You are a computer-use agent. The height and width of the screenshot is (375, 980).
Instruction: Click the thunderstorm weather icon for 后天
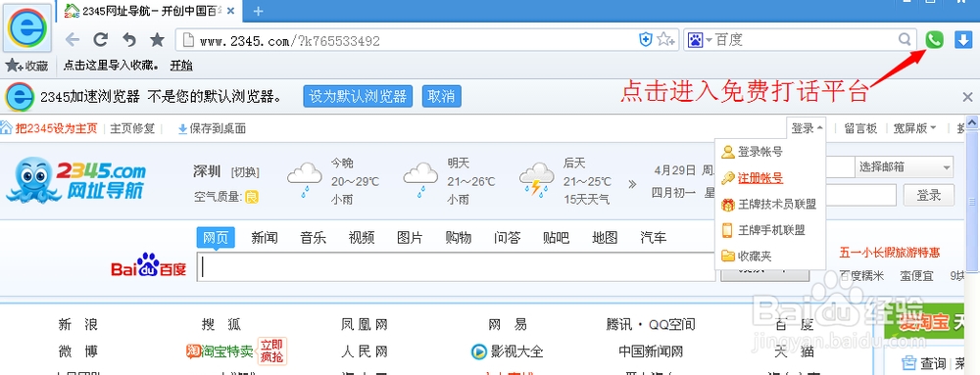tap(537, 180)
